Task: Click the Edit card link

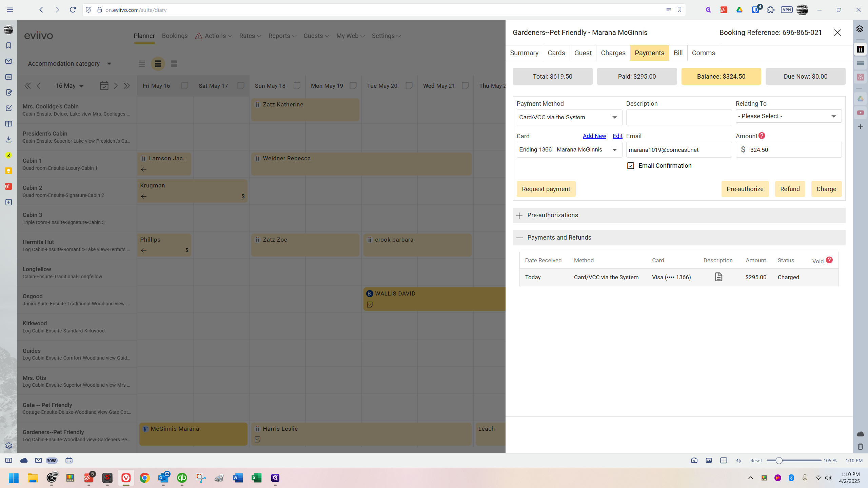Action: [617, 136]
